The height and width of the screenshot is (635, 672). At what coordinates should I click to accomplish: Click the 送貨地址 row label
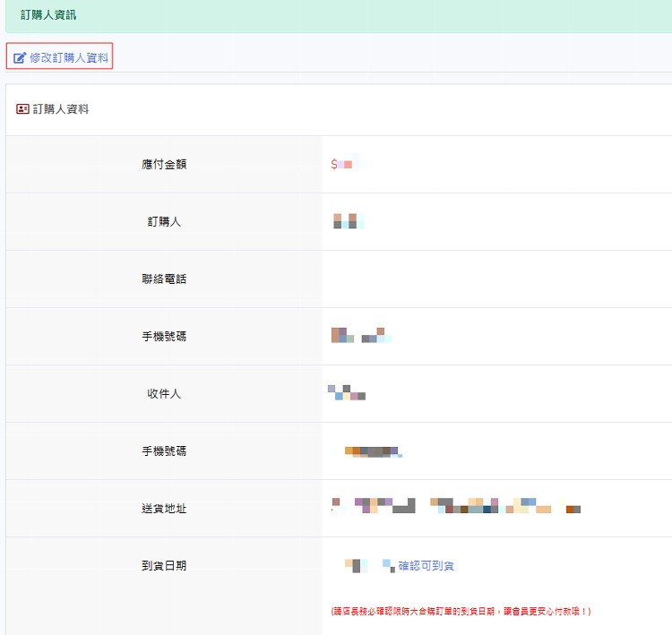(164, 508)
